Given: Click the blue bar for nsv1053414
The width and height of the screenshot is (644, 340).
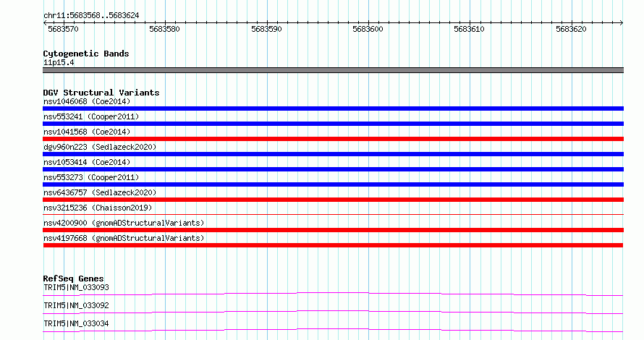Looking at the screenshot, I should 333,169.
